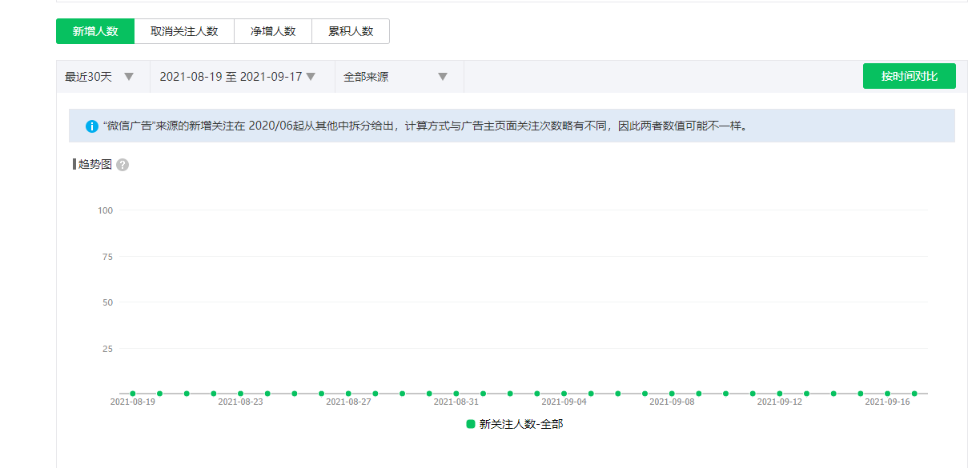Select the 净增人数 tab
Viewport: 980px width, 468px height.
(273, 31)
